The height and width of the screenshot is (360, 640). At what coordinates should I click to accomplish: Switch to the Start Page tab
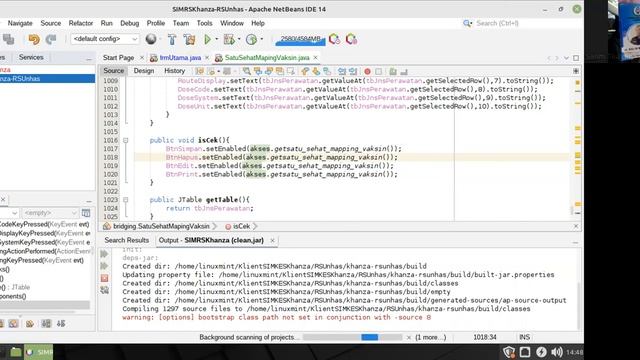[x=118, y=58]
